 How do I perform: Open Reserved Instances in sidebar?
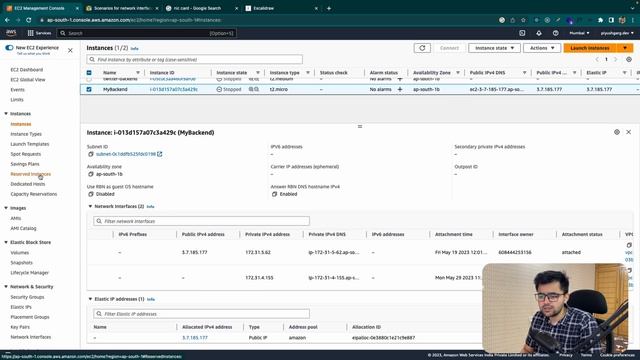pyautogui.click(x=31, y=174)
